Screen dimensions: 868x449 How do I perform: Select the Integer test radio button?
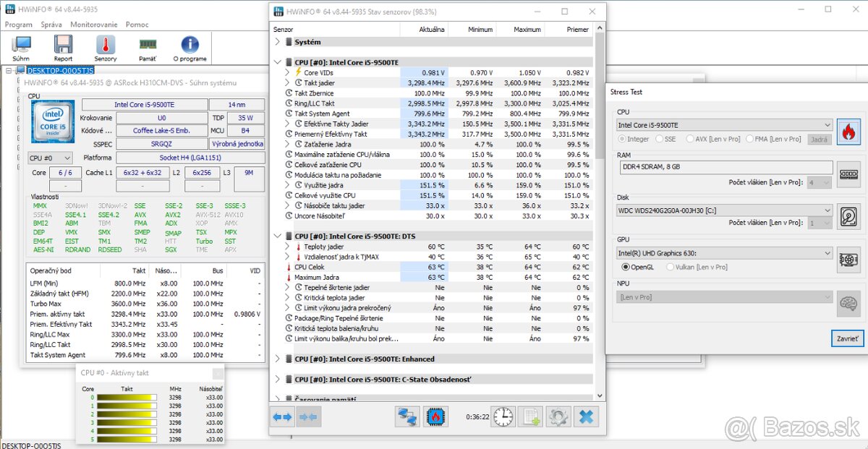click(x=622, y=139)
